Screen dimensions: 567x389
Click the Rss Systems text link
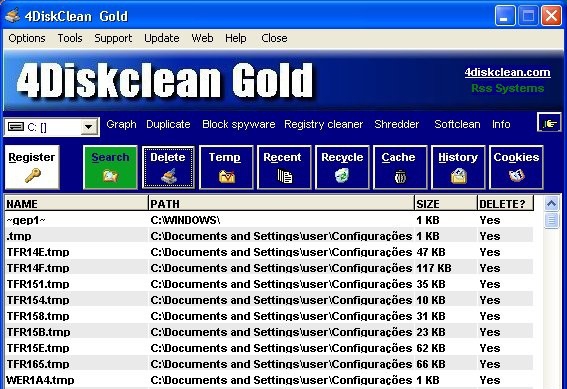pyautogui.click(x=507, y=88)
